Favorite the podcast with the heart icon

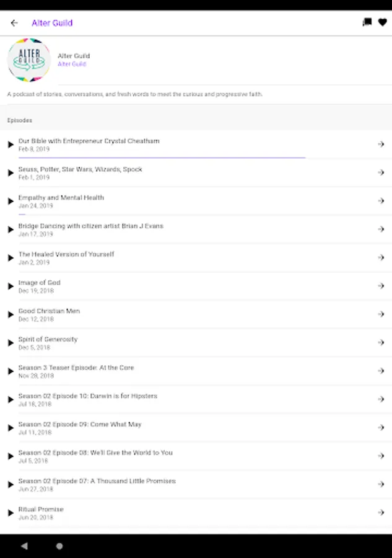click(382, 22)
